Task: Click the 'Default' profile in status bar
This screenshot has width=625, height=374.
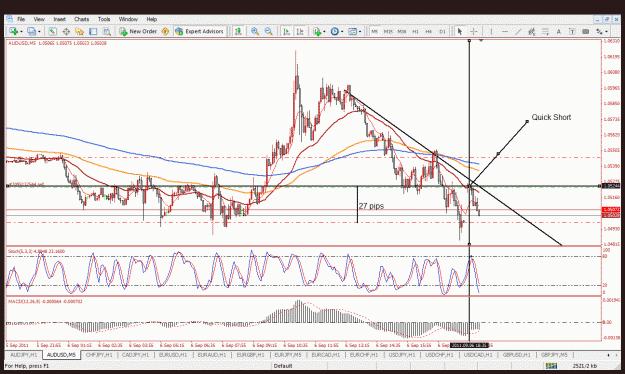Action: click(x=283, y=366)
